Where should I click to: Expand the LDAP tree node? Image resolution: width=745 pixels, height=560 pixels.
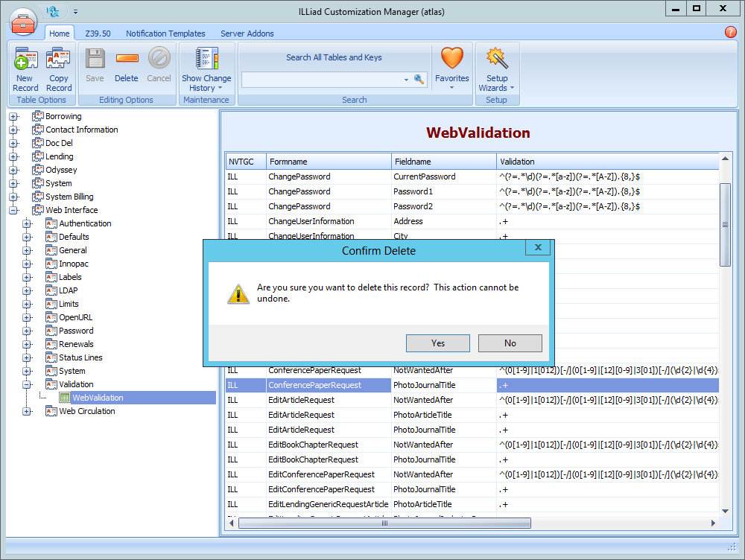(x=26, y=290)
